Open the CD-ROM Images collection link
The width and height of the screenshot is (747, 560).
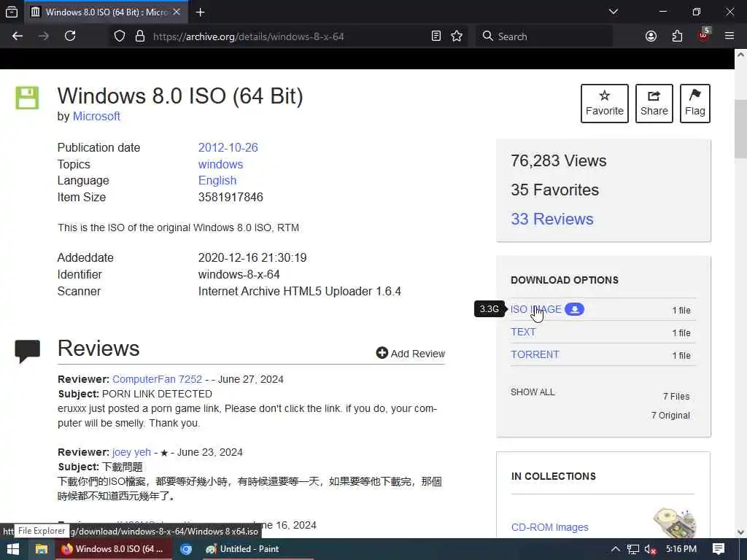pyautogui.click(x=550, y=527)
